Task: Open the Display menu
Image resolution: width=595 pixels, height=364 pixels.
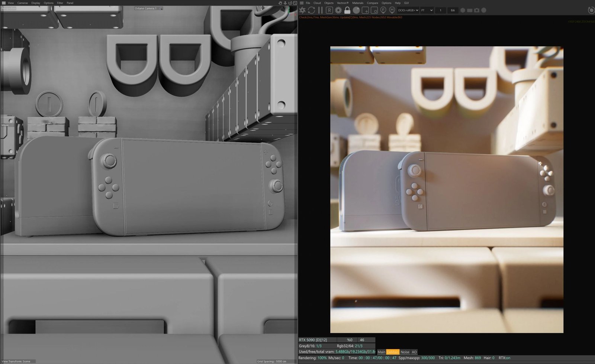Action: coord(36,3)
